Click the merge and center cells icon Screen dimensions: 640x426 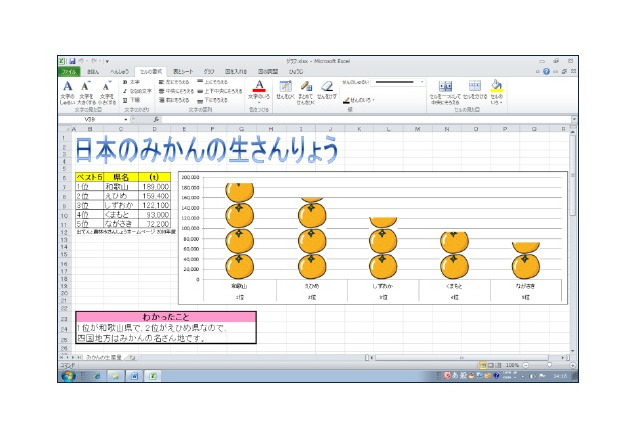point(445,86)
